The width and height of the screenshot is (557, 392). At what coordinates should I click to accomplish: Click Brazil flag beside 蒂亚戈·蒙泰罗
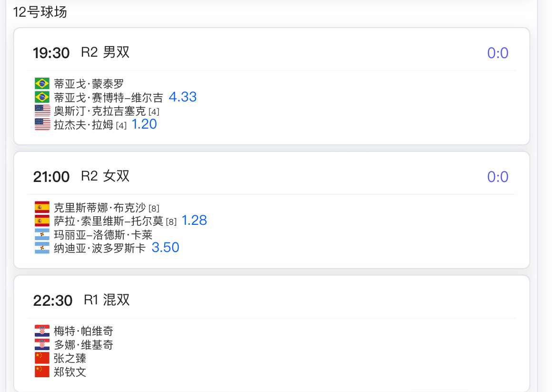point(42,83)
